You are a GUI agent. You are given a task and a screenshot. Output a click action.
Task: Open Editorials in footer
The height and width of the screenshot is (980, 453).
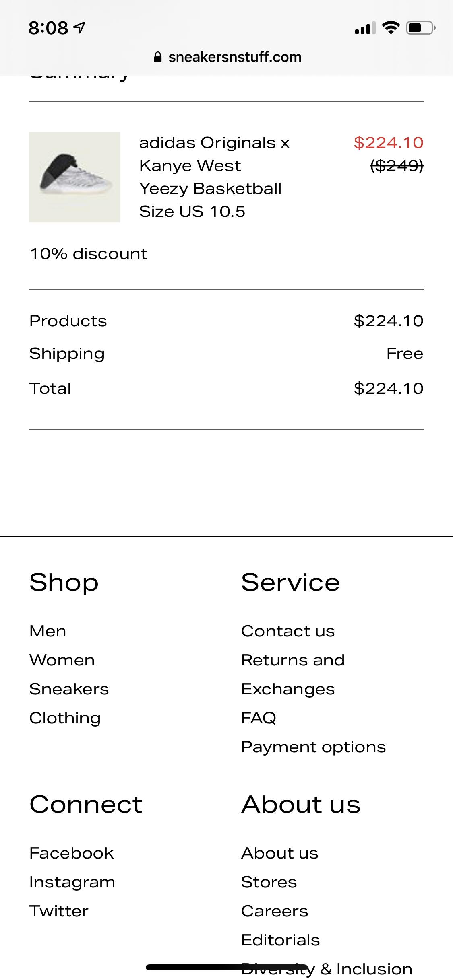pyautogui.click(x=280, y=940)
